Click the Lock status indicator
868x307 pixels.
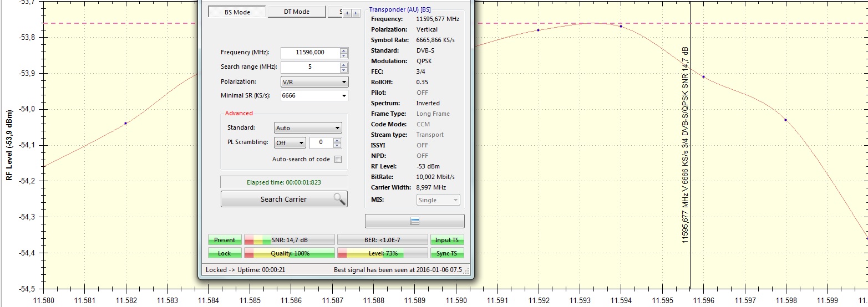click(x=225, y=253)
